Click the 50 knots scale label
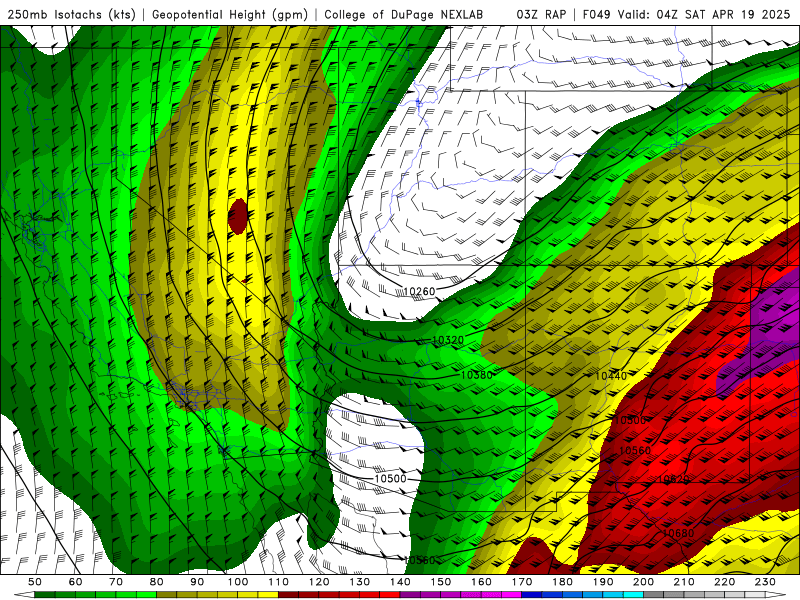This screenshot has width=800, height=600. pyautogui.click(x=34, y=581)
